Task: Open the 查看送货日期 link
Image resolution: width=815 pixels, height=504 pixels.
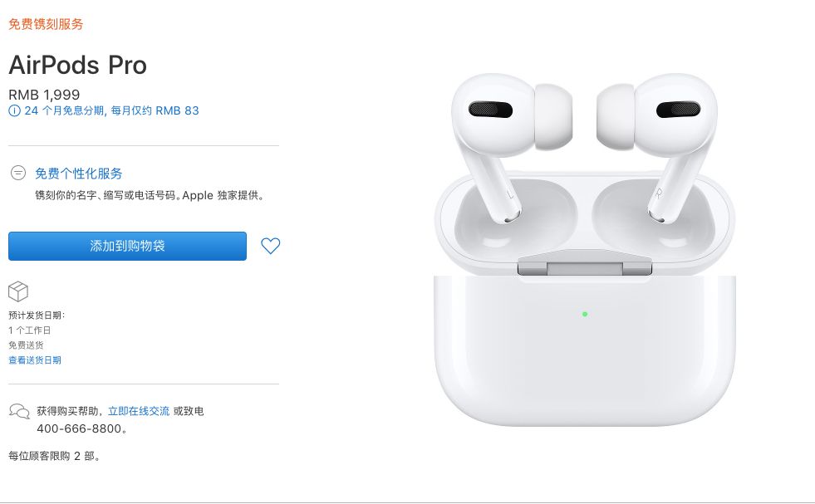Action: pyautogui.click(x=35, y=360)
